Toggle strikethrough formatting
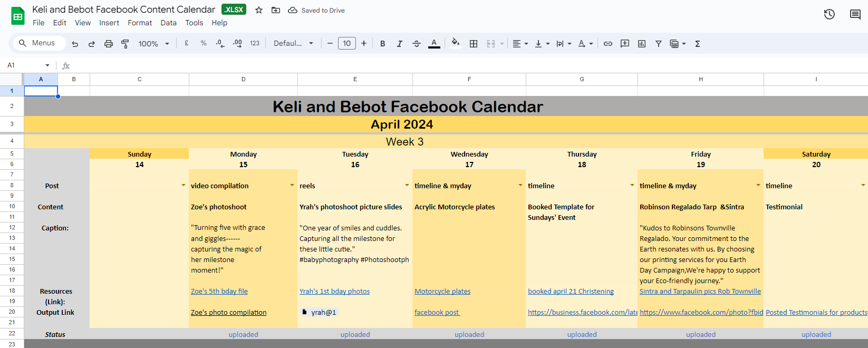 (x=417, y=44)
